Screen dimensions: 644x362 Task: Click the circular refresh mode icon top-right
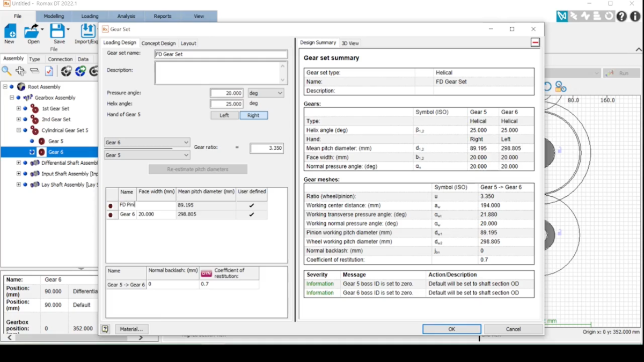609,17
